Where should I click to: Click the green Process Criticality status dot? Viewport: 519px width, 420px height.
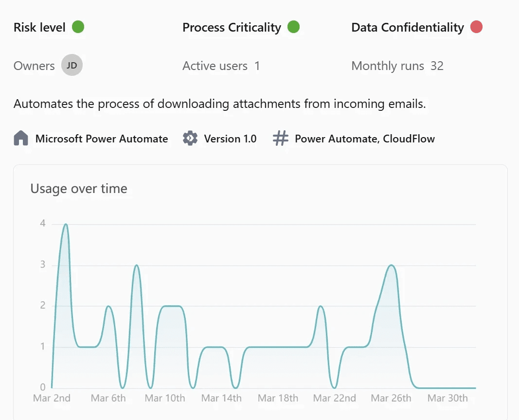click(x=294, y=27)
